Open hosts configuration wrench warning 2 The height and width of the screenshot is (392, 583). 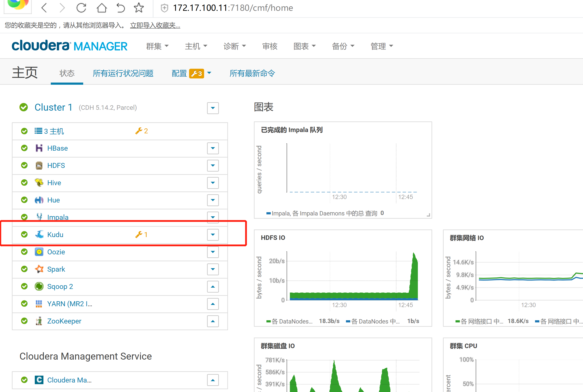click(142, 131)
